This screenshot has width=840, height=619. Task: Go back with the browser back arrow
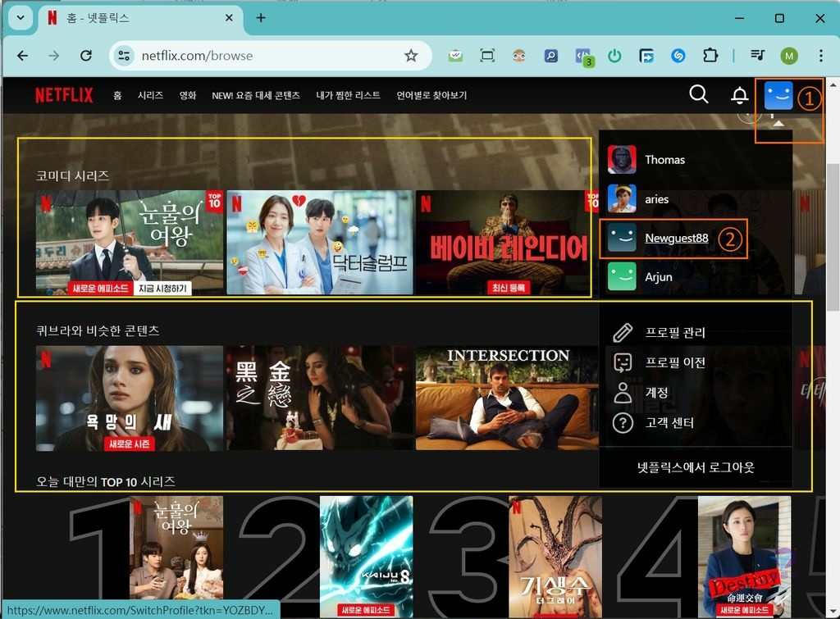[x=22, y=55]
